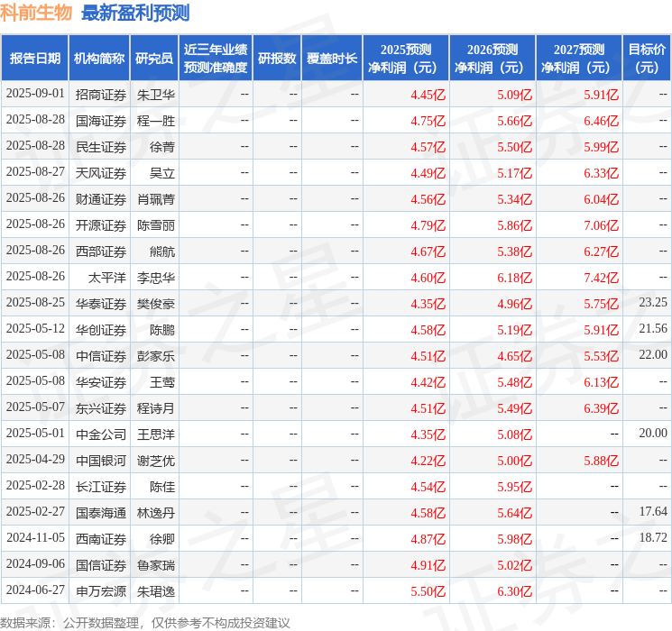Select the 财通证券 institution cell

[x=101, y=199]
